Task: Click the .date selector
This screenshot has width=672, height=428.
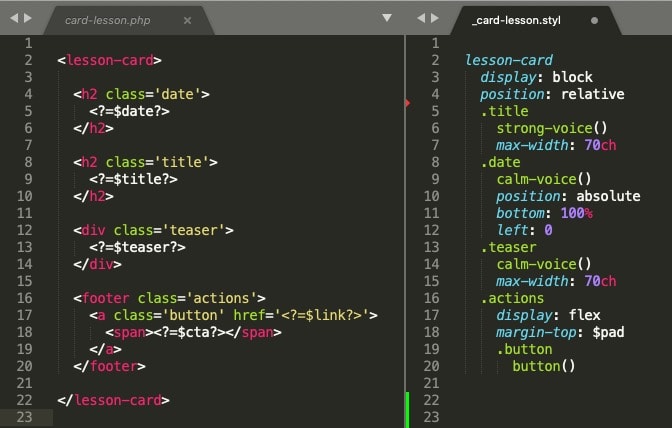Action: (500, 162)
